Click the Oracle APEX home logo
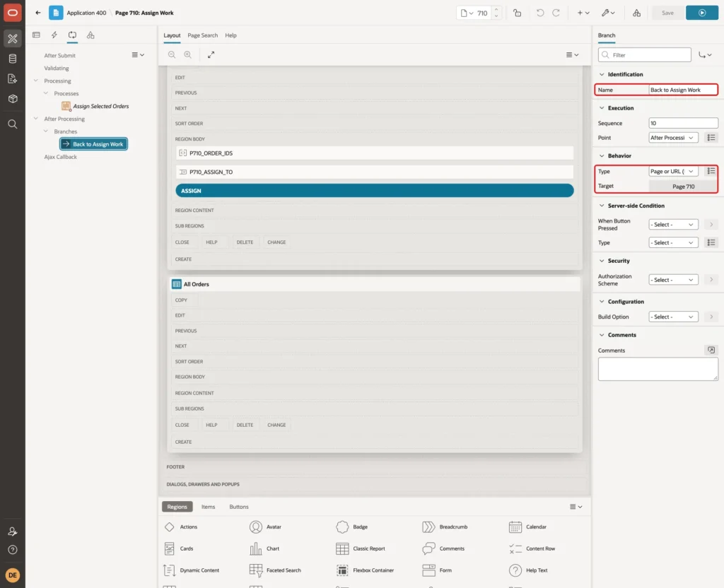The width and height of the screenshot is (724, 588). 13,13
